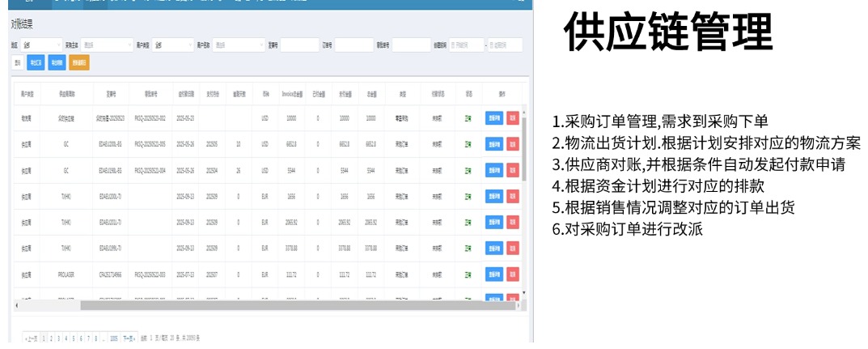Click the horizontal scrollbar left arrow

tap(15, 305)
